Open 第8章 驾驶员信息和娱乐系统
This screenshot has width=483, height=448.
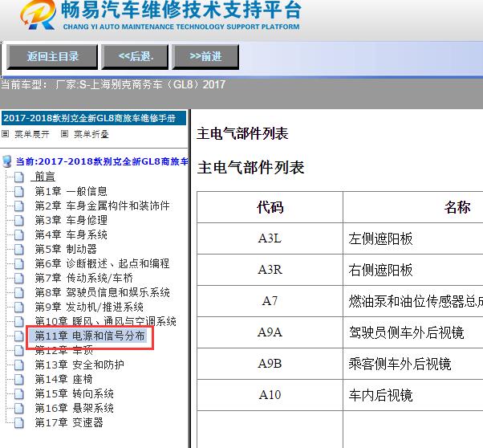[x=102, y=292]
